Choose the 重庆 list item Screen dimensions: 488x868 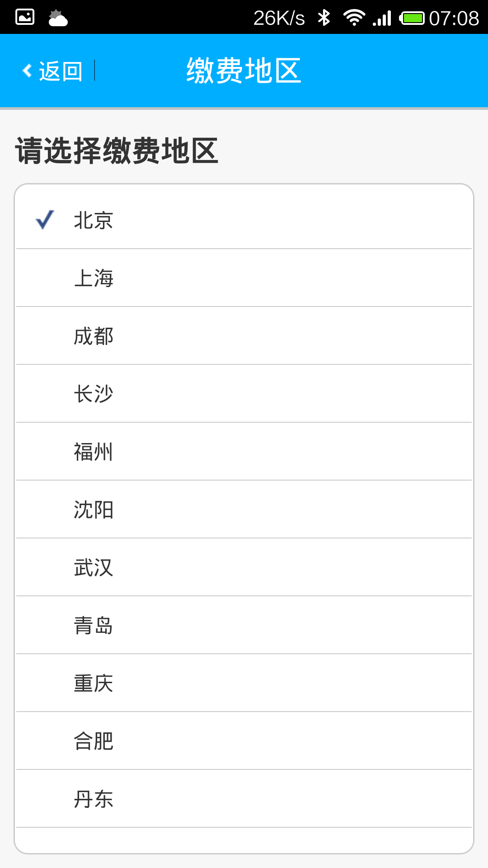94,683
